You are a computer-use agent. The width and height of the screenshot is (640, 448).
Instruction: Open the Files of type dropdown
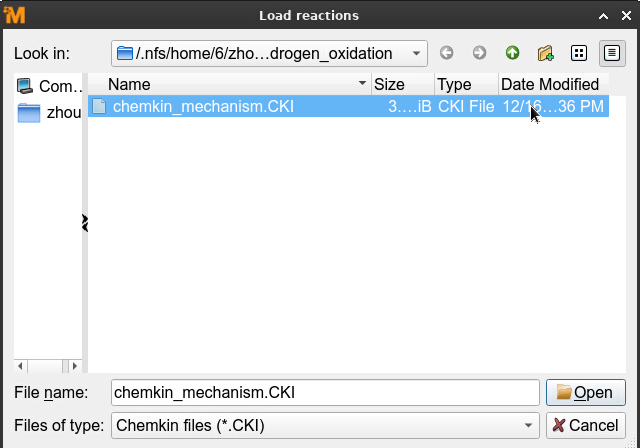528,425
